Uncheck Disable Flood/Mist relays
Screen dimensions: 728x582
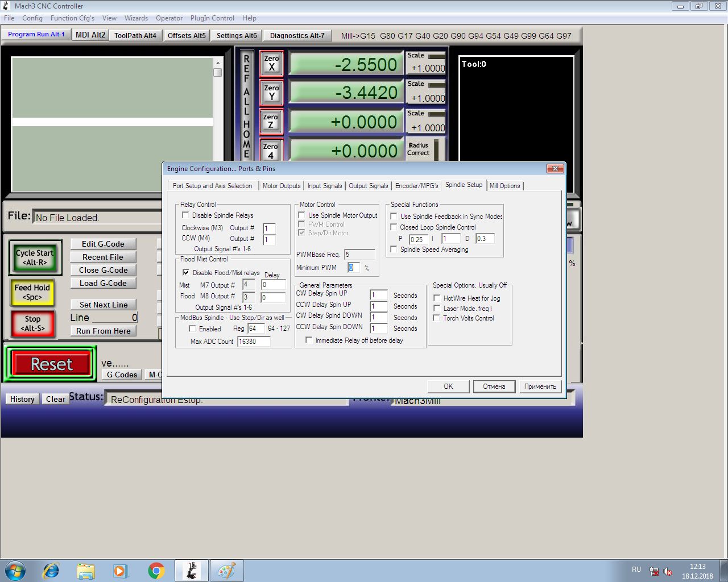[185, 272]
